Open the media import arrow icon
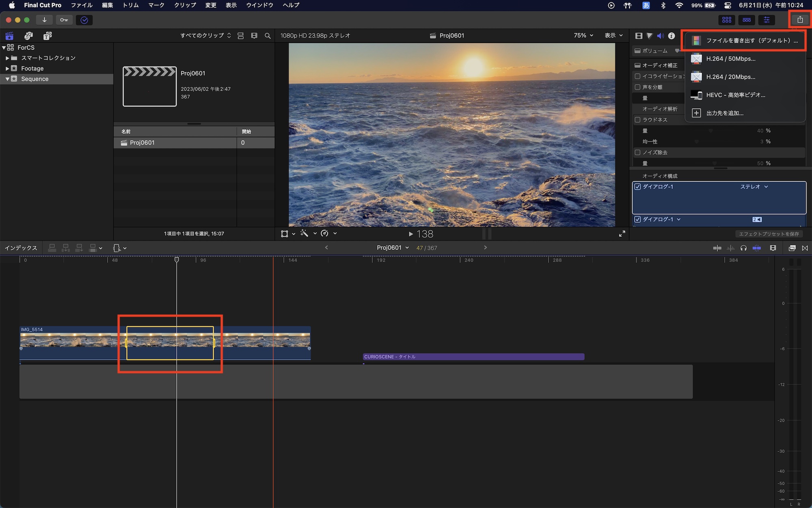 [44, 20]
